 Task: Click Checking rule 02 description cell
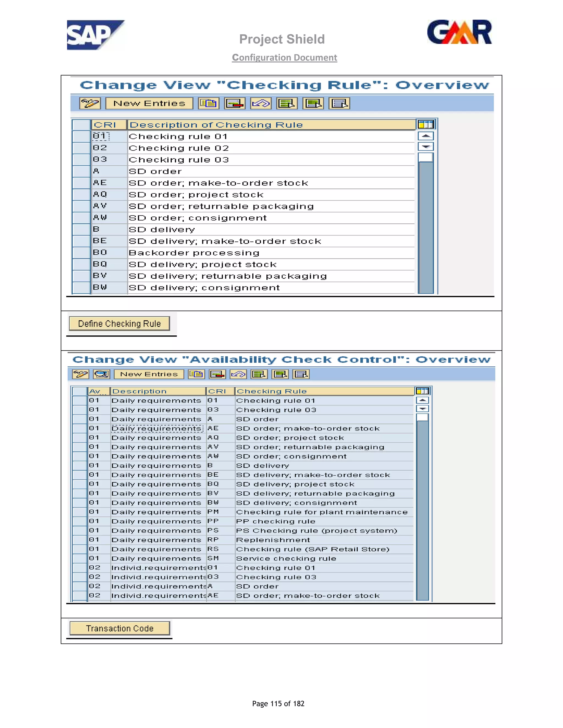(x=271, y=148)
